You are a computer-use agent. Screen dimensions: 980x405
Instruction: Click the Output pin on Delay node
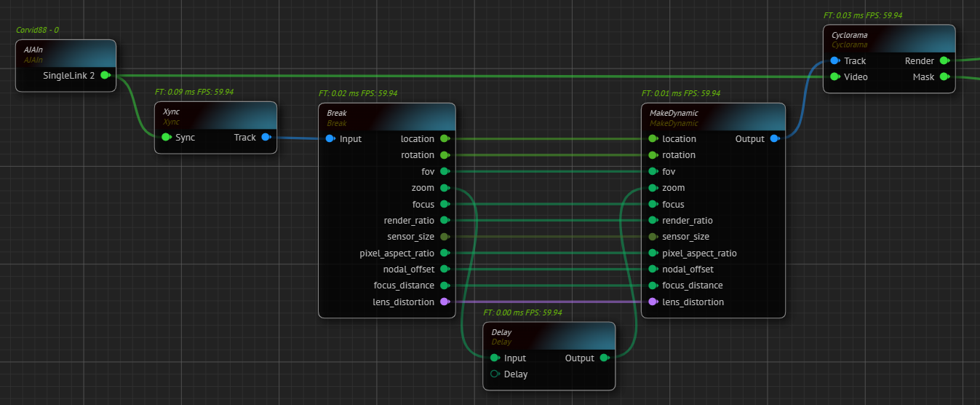tap(604, 358)
